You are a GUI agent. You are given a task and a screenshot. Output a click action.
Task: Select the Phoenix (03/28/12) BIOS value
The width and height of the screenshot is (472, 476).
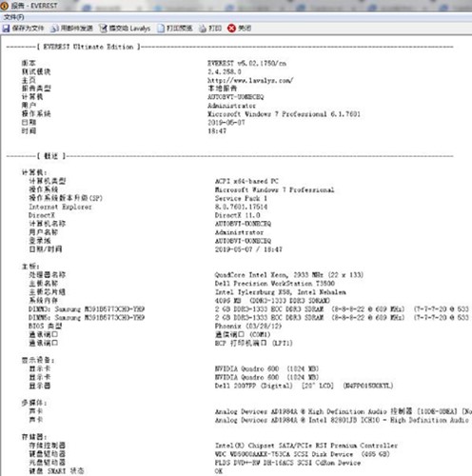248,326
